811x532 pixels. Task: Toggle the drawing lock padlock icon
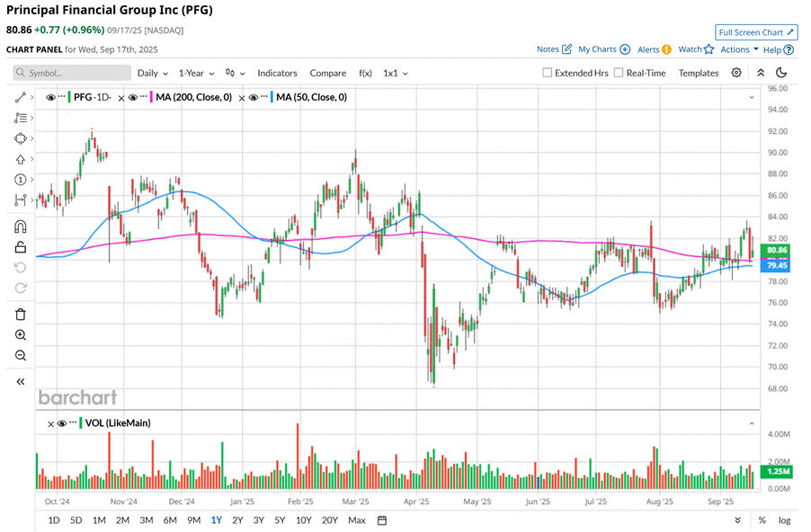(20, 246)
